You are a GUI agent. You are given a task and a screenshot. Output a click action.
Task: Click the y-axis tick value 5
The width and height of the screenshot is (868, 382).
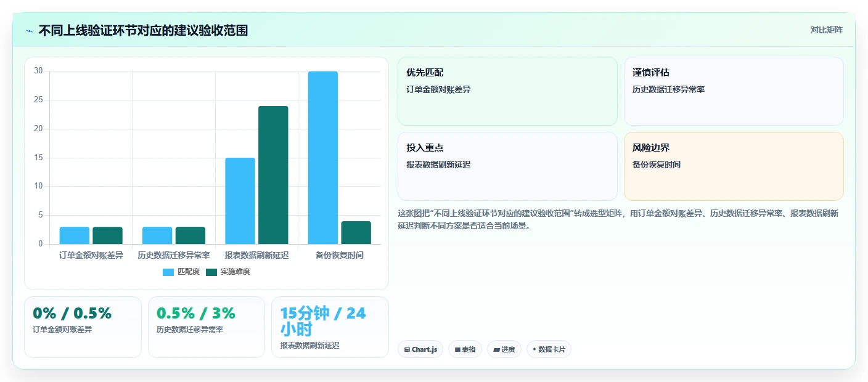41,215
